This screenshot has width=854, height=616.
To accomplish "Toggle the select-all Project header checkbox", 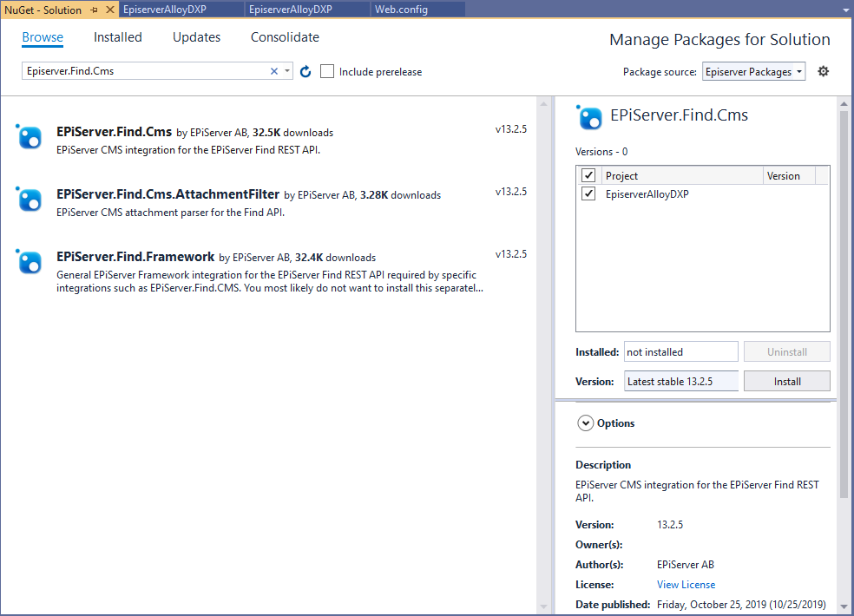I will (588, 175).
